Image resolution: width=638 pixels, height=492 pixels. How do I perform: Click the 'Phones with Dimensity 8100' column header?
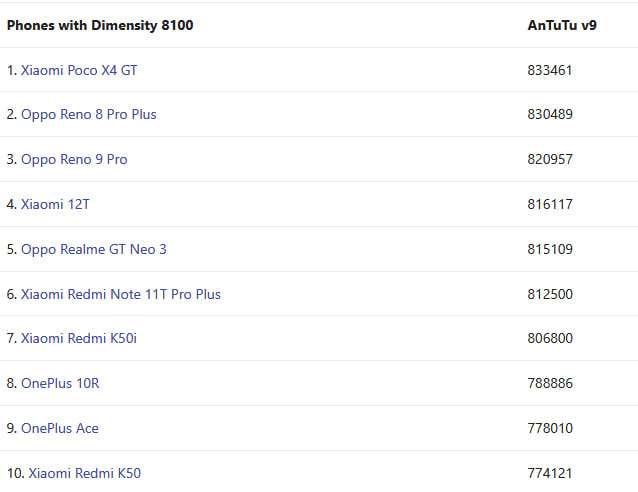(x=100, y=25)
